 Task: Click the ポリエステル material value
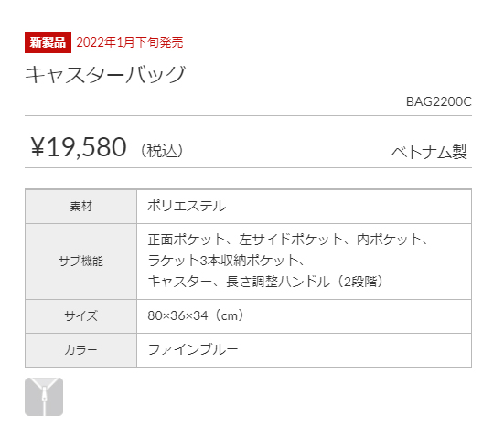pos(187,206)
